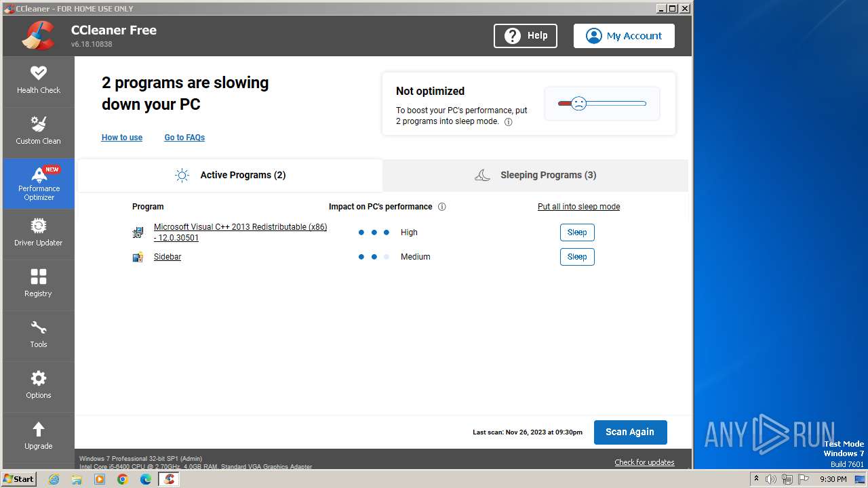Click CCleaner taskbar button
This screenshot has height=488, width=868.
click(169, 479)
